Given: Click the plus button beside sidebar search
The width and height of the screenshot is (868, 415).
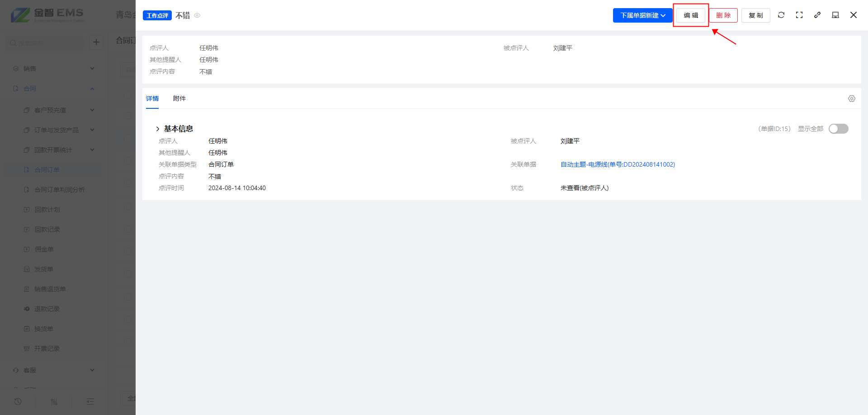Looking at the screenshot, I should 96,42.
